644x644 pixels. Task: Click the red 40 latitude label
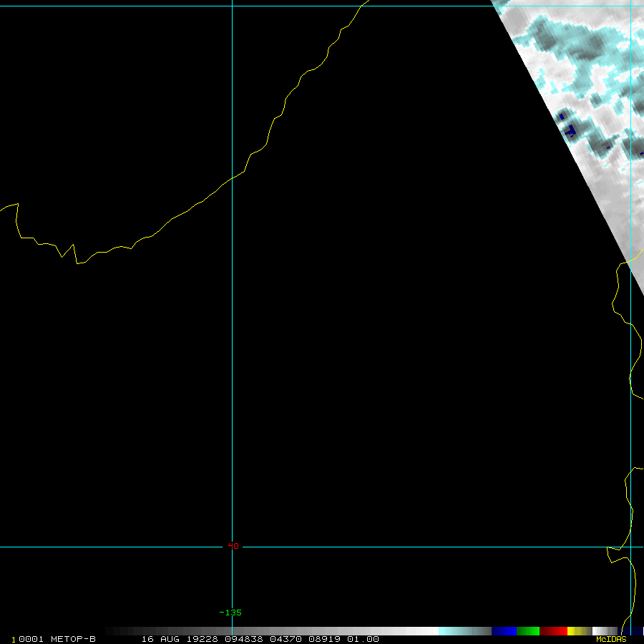[x=233, y=546]
